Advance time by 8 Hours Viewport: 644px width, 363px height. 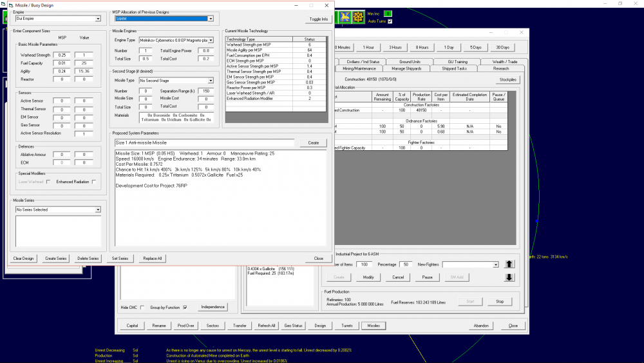point(422,48)
